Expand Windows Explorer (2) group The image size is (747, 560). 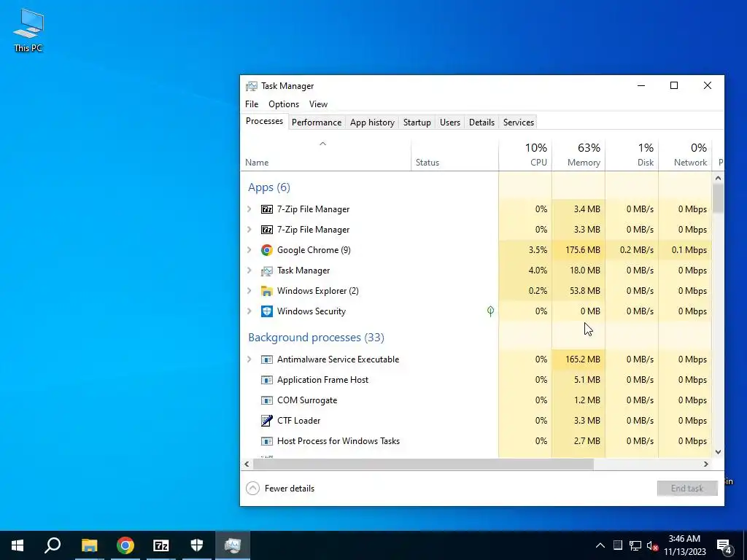tap(249, 291)
